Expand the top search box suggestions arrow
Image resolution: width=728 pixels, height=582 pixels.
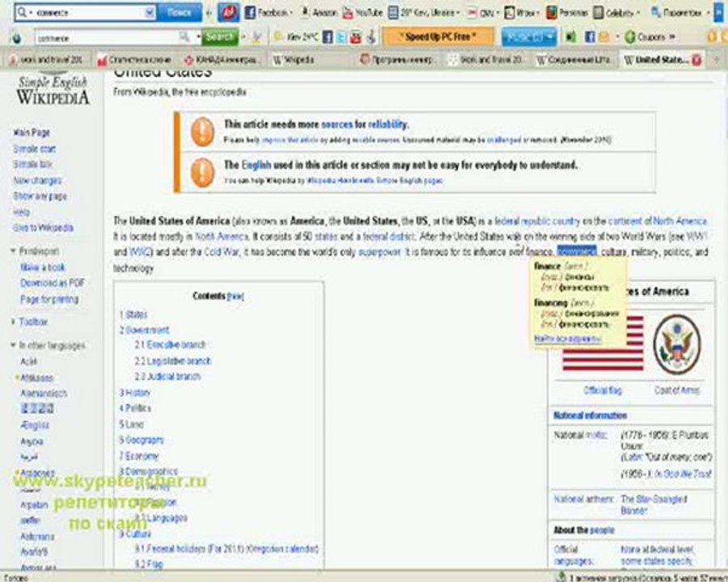[x=150, y=13]
